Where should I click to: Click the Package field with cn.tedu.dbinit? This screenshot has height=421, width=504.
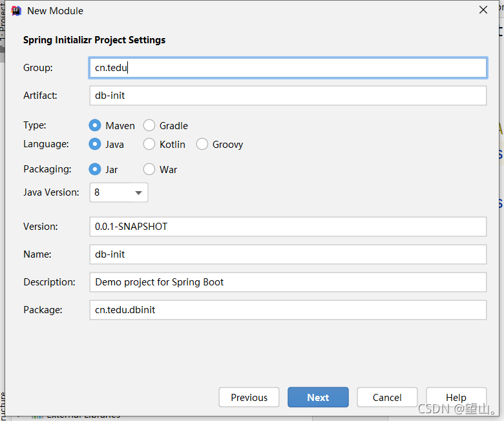coord(288,310)
